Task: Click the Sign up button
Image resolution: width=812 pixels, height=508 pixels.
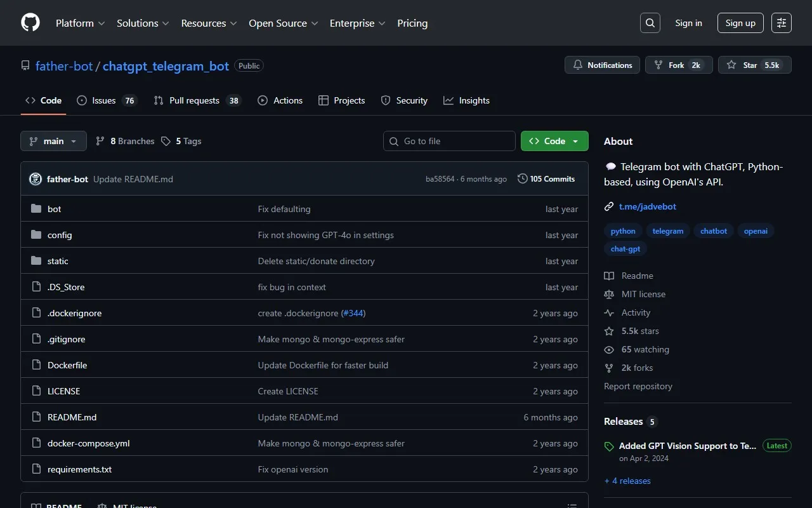Action: 740,23
